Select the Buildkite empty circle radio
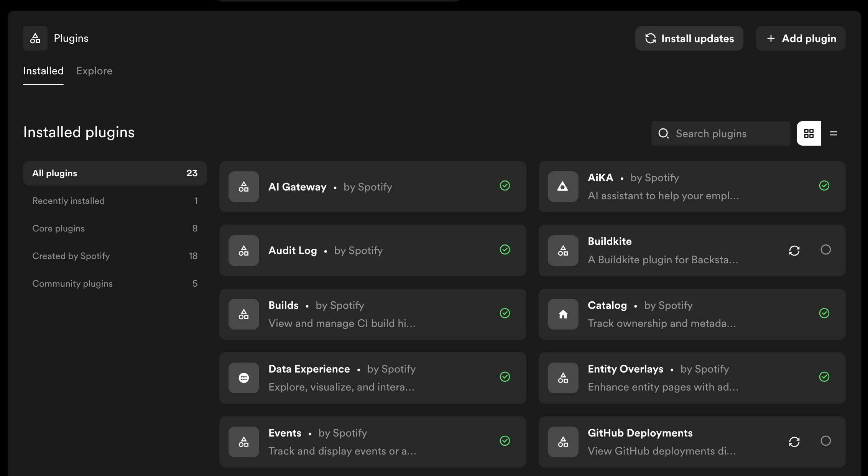Viewport: 868px width, 476px height. [x=826, y=249]
